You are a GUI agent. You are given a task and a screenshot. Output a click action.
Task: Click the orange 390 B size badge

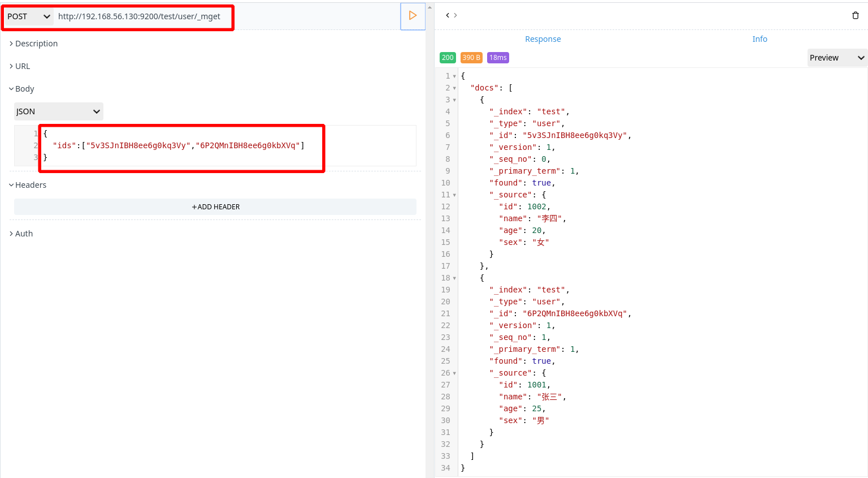coord(471,57)
